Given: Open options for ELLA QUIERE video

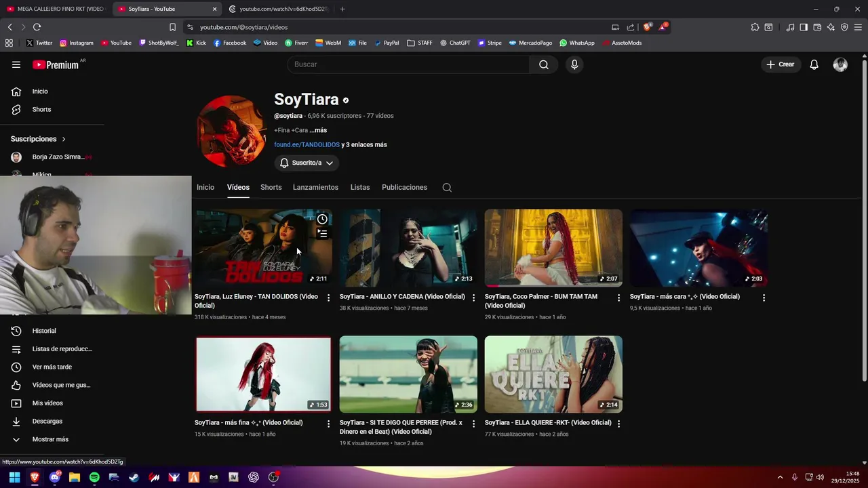Looking at the screenshot, I should (618, 424).
